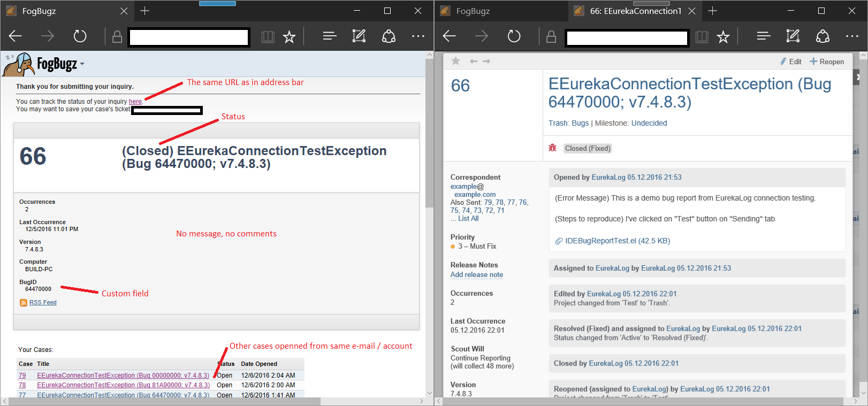Open the 'here' inquiry tracking link
Viewport: 868px width, 406px height.
[135, 102]
